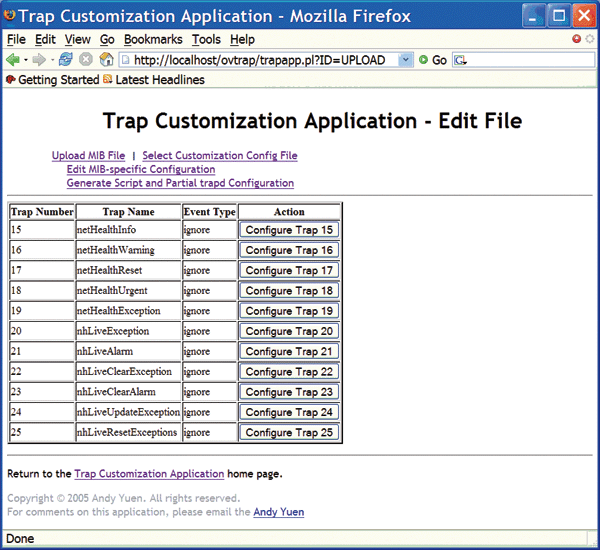
Task: Open the Getting Started bookmark
Action: click(x=58, y=80)
